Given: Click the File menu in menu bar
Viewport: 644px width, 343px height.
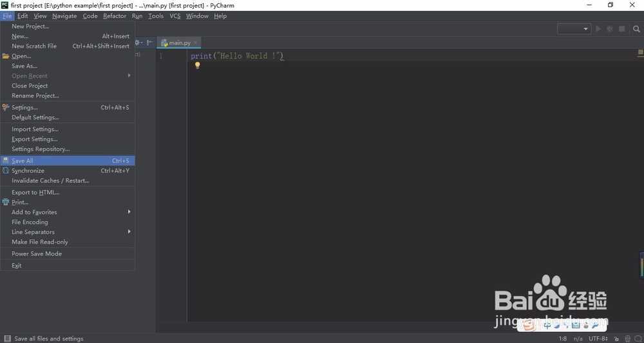Looking at the screenshot, I should [7, 16].
